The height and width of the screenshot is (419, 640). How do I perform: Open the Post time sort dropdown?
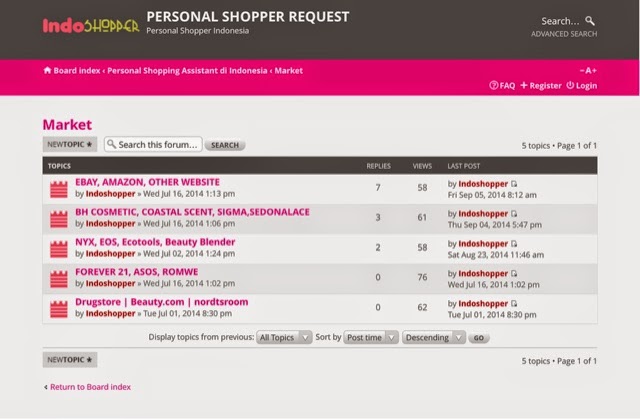[x=371, y=337]
